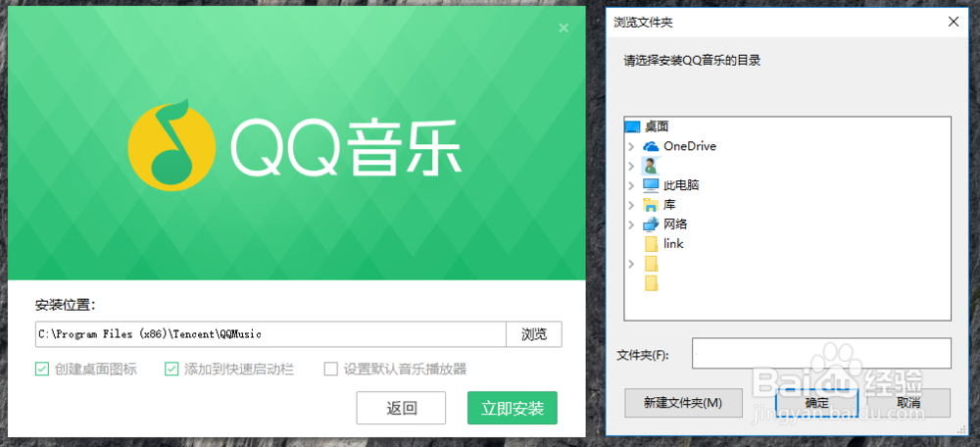Viewport: 980px width, 447px height.
Task: Enable 设置默认音乐播放器 checkbox
Action: click(x=330, y=370)
